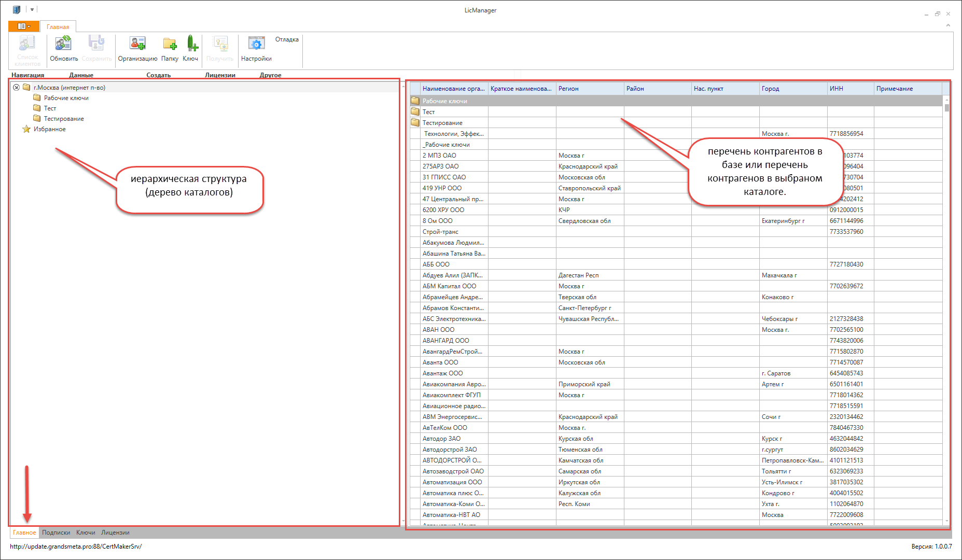The image size is (962, 560).
Task: Open Настройки settings icon
Action: click(x=256, y=44)
